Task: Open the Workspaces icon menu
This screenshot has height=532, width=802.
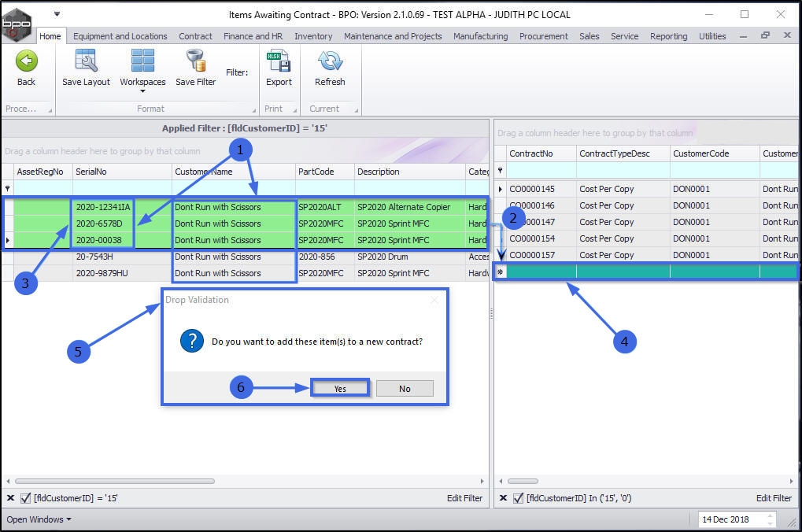Action: (x=142, y=61)
